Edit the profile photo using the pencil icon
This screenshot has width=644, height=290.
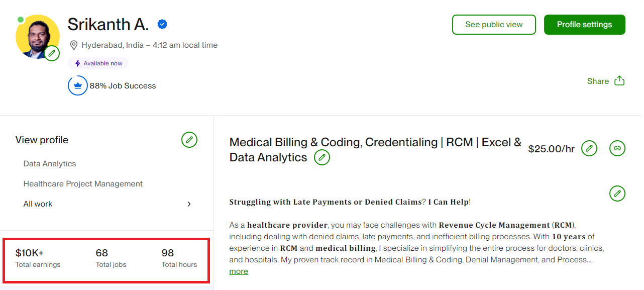click(52, 53)
